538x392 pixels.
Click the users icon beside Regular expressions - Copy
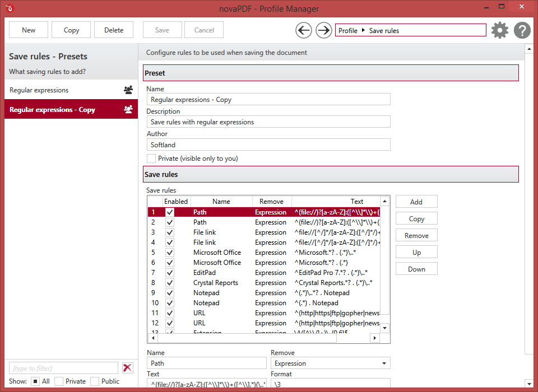tap(128, 109)
